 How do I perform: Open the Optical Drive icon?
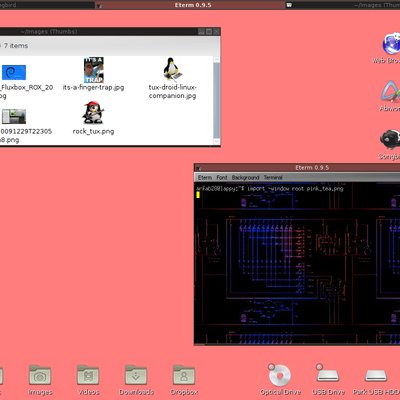[279, 375]
